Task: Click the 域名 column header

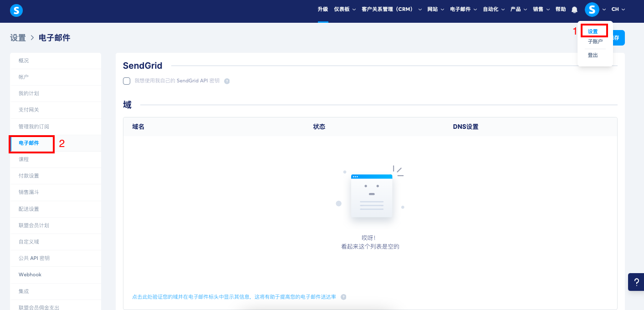Action: tap(138, 127)
